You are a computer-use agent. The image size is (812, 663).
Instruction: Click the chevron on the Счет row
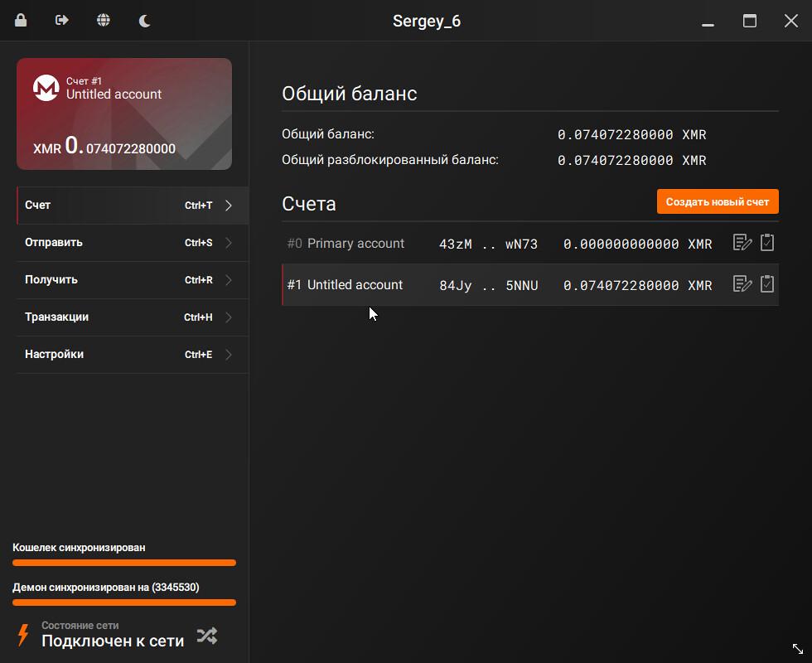229,206
